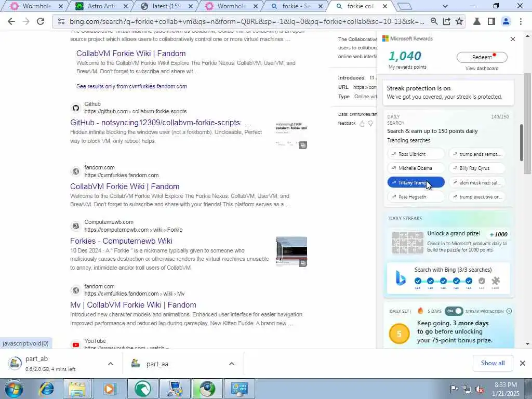
Task: Click the clock showing 8:33 PM
Action: pos(506,385)
